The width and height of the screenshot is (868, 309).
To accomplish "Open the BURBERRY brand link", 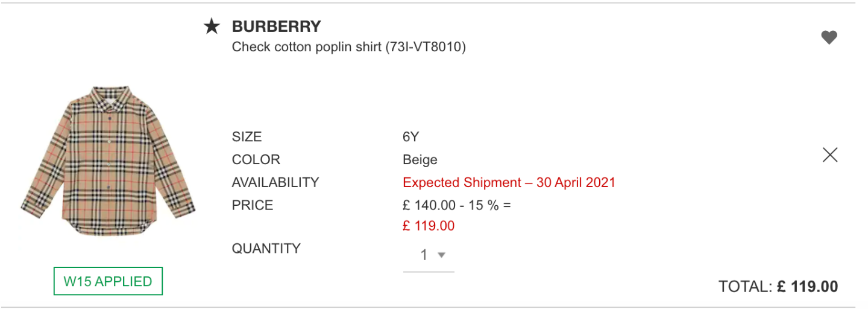I will (277, 27).
